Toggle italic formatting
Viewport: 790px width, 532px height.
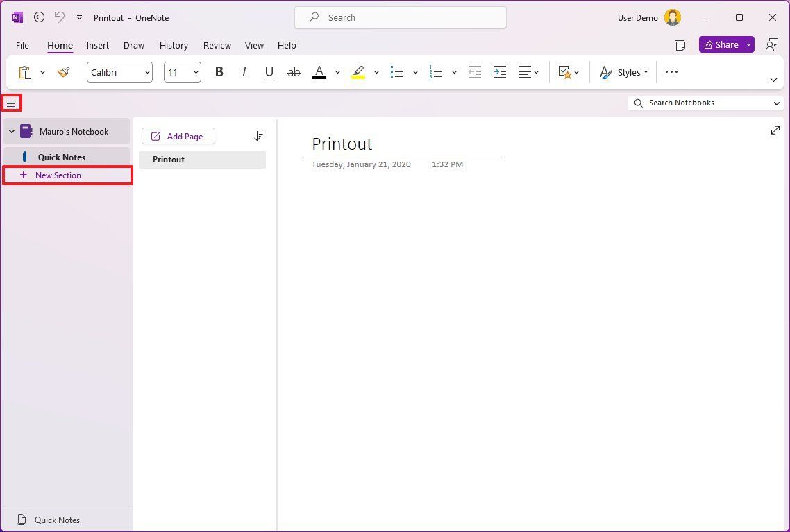coord(244,71)
